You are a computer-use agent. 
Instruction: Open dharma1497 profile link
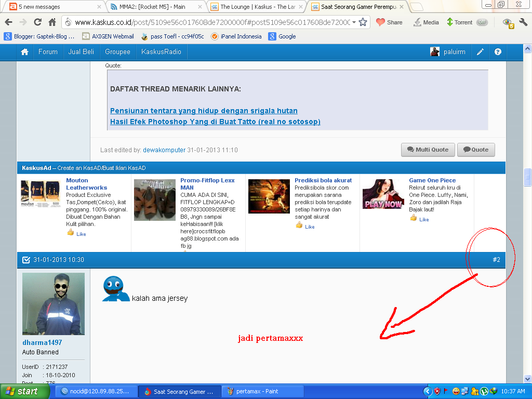[42, 343]
